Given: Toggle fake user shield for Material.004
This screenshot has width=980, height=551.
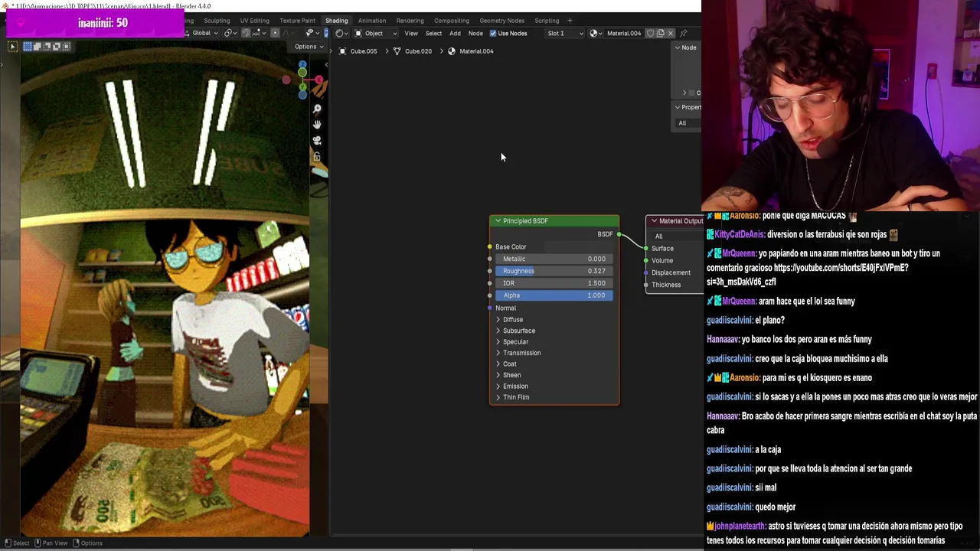Looking at the screenshot, I should point(650,34).
